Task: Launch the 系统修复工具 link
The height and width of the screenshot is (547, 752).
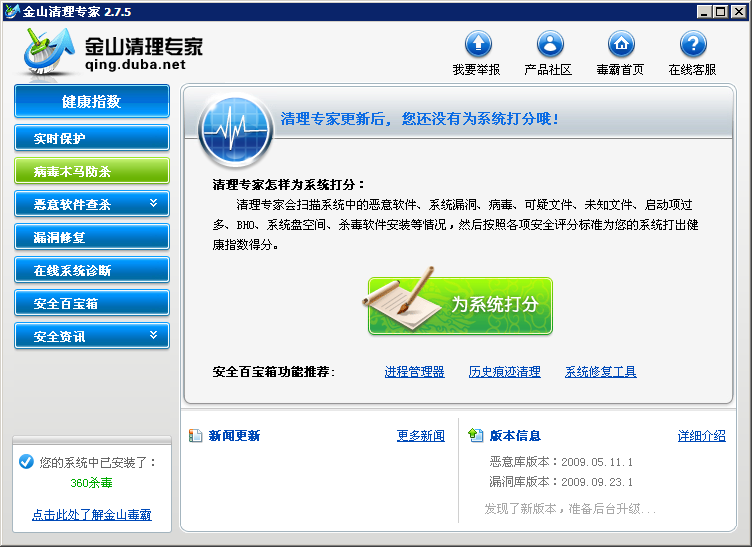Action: [x=600, y=372]
